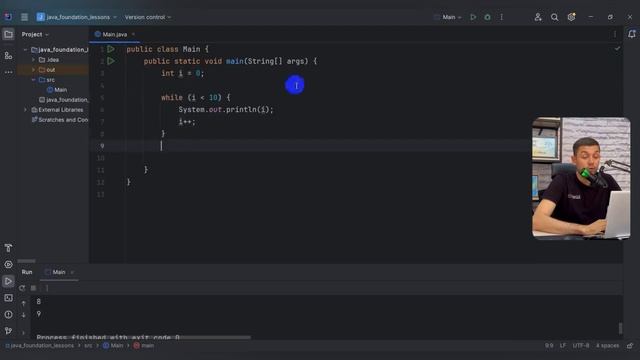Open Run toolbar more options
Screen dimensions: 640x360
[x=47, y=288]
